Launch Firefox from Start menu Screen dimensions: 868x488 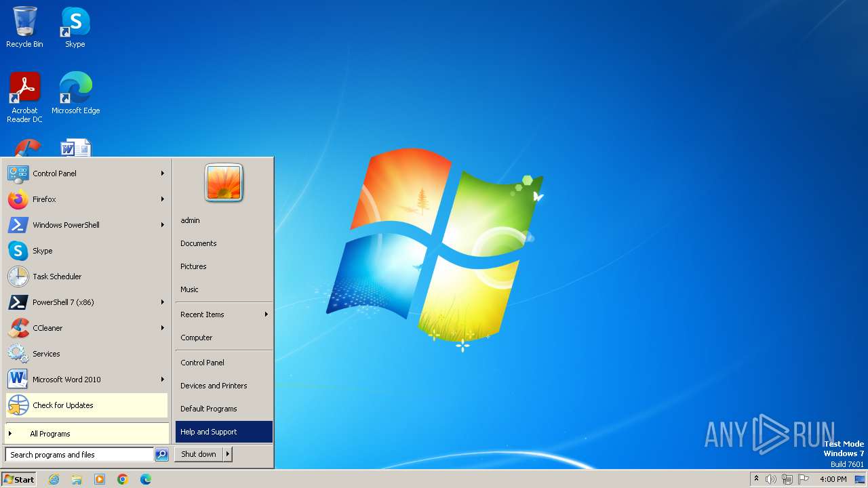(87, 199)
